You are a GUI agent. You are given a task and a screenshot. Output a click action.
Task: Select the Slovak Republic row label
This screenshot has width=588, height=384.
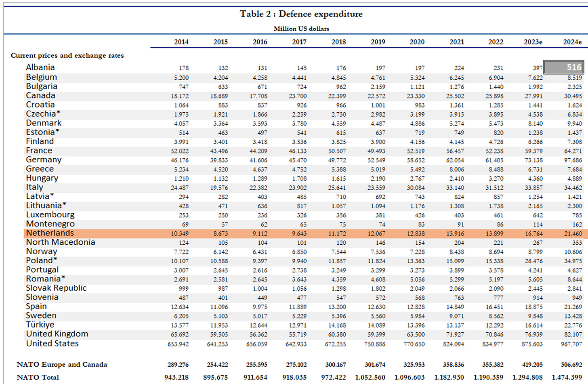tap(56, 288)
